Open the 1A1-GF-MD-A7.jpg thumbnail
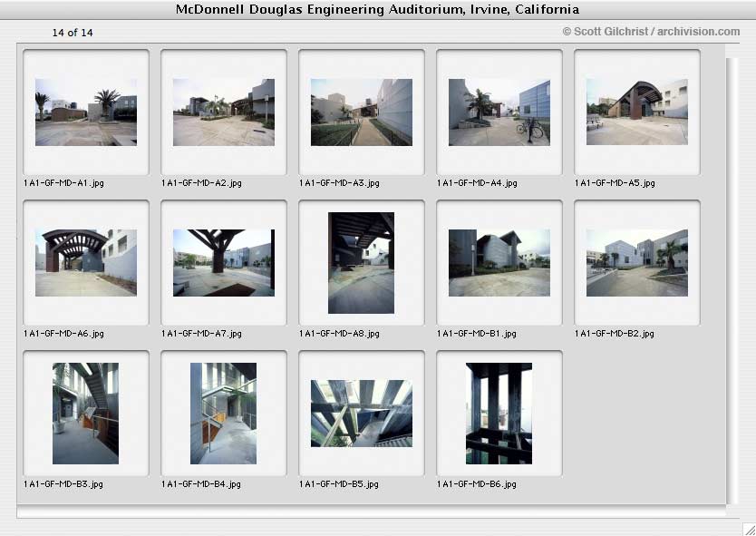The image size is (756, 536). pos(224,263)
